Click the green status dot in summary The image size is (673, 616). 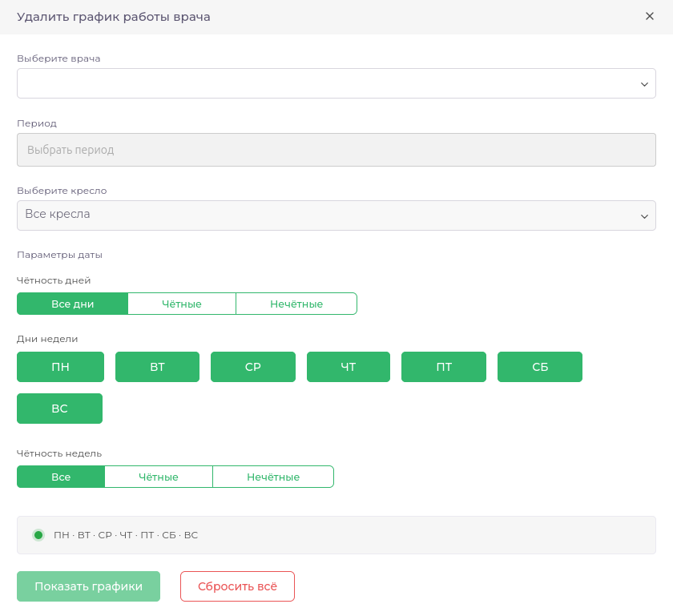tap(38, 535)
